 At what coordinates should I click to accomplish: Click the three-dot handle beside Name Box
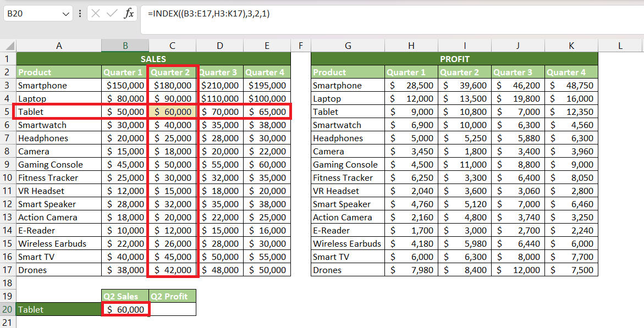80,14
